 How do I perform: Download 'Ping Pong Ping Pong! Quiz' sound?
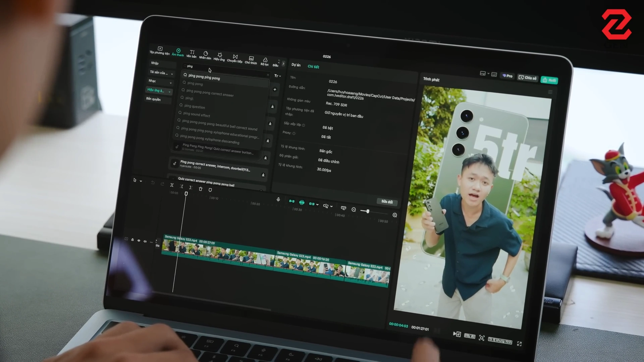(266, 158)
